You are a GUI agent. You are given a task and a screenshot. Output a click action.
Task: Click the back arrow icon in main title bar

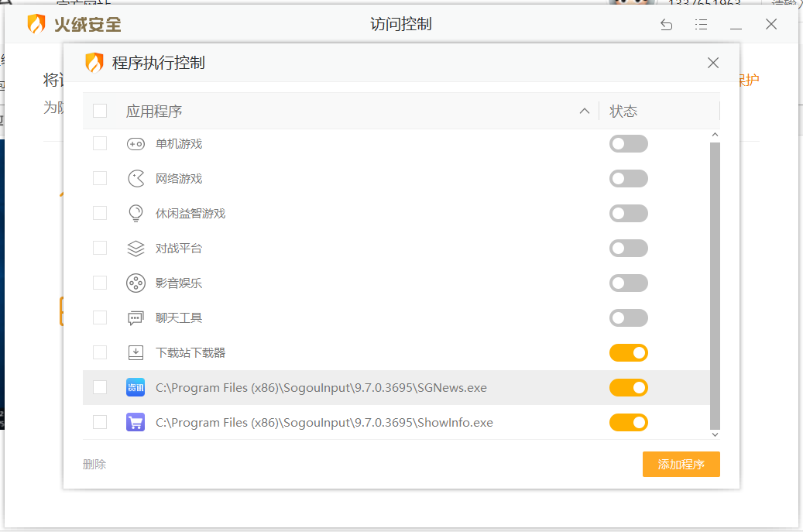(x=666, y=24)
